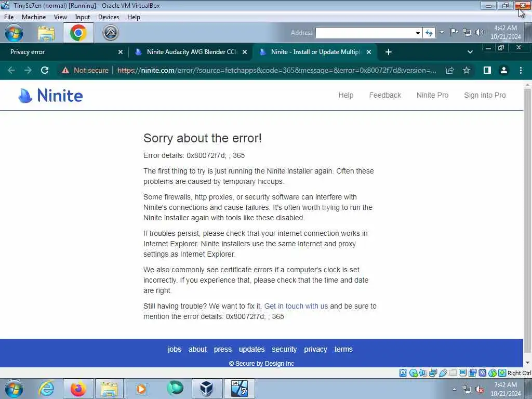532x399 pixels.
Task: Open Firefox from the host taskbar
Action: click(78, 389)
